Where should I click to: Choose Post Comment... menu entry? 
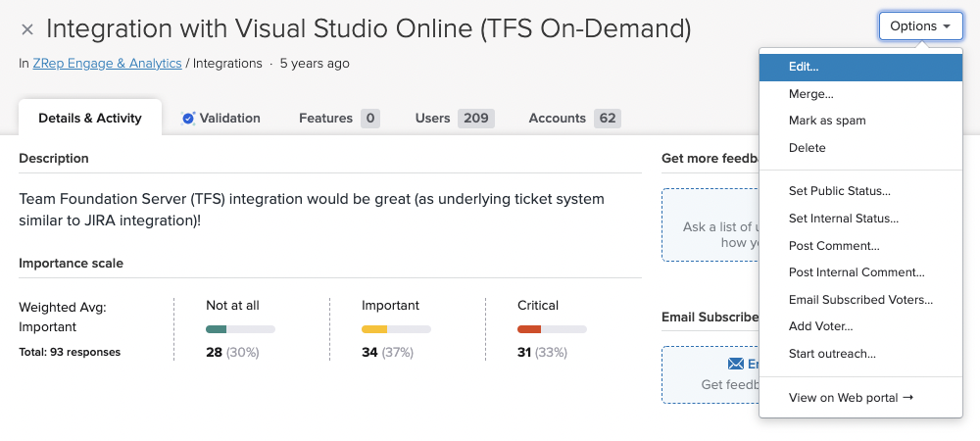click(860, 246)
